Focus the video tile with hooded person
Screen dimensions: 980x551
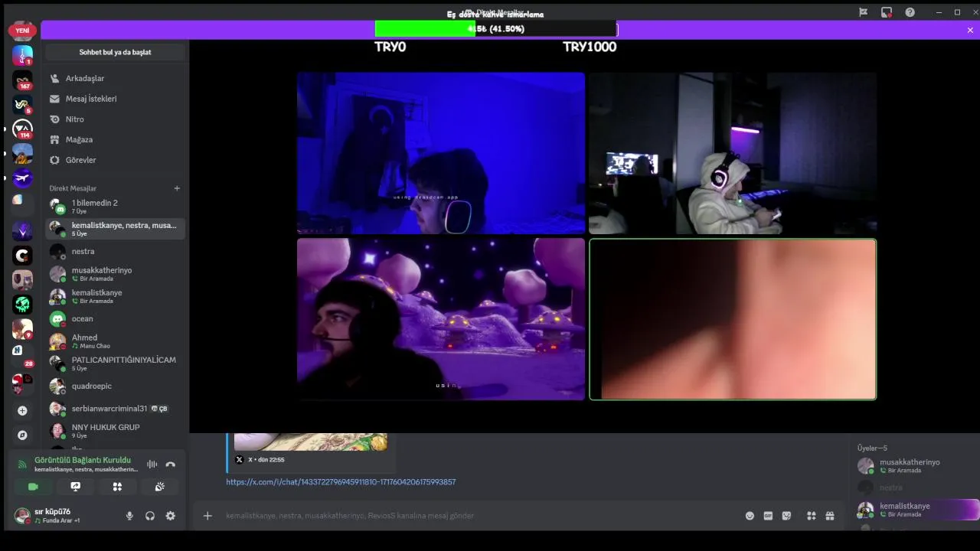point(733,153)
